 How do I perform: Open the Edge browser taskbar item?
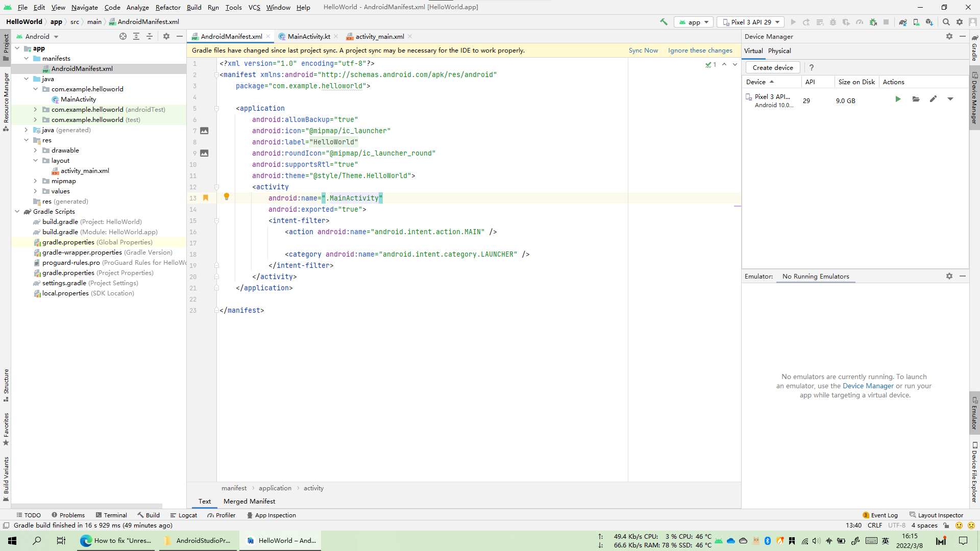[x=116, y=540]
